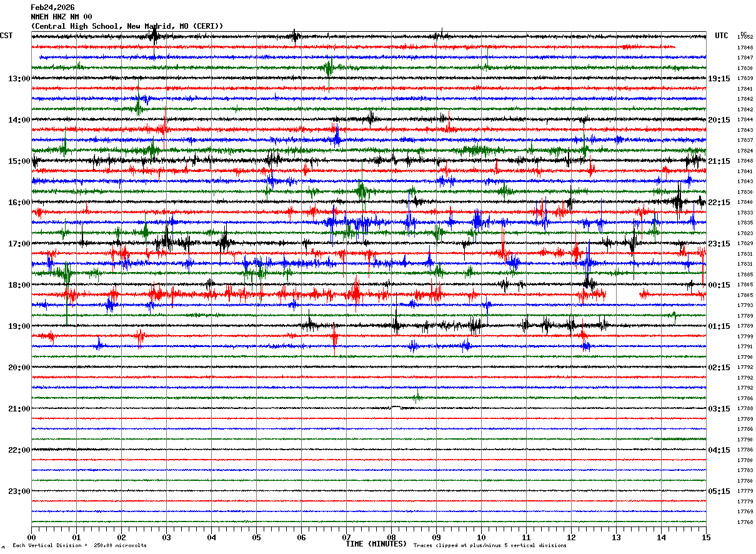
Task: Select minute tick 15 on time axis
Action: pyautogui.click(x=706, y=538)
